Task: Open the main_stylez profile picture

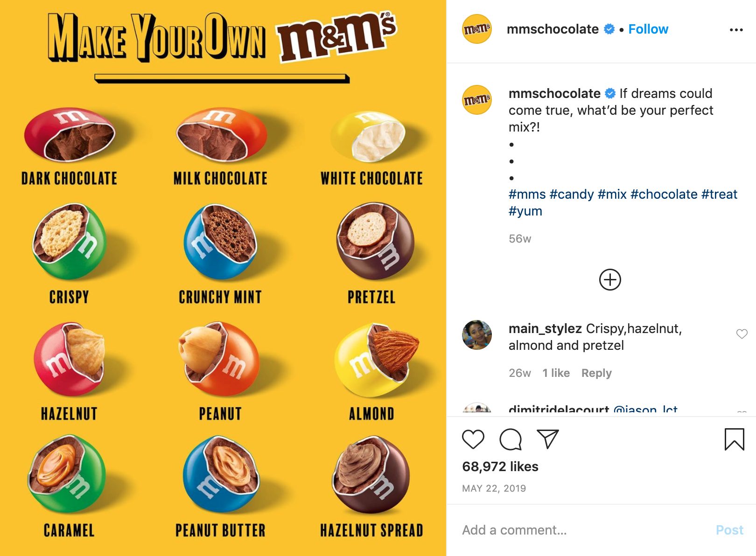Action: click(476, 334)
